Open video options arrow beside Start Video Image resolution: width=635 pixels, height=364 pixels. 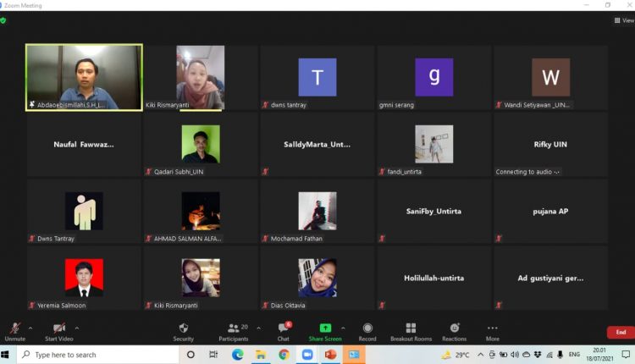(x=77, y=328)
